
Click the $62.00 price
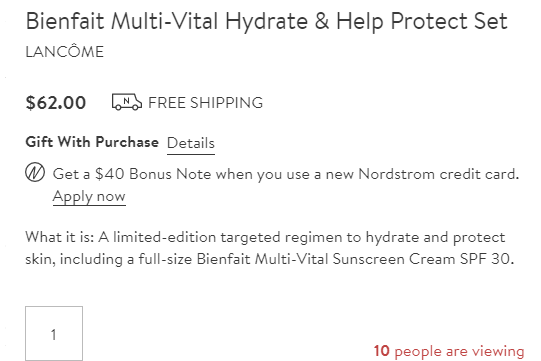[x=56, y=103]
